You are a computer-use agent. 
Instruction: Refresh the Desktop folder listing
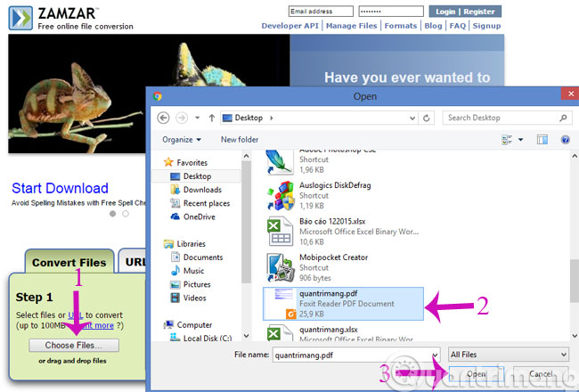click(x=426, y=118)
